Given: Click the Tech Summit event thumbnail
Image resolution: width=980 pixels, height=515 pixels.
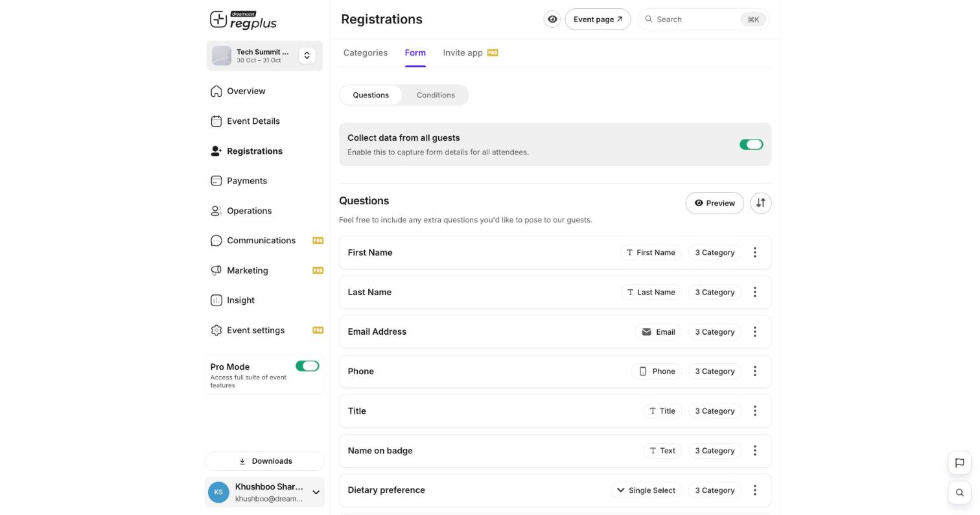Looking at the screenshot, I should [x=222, y=55].
